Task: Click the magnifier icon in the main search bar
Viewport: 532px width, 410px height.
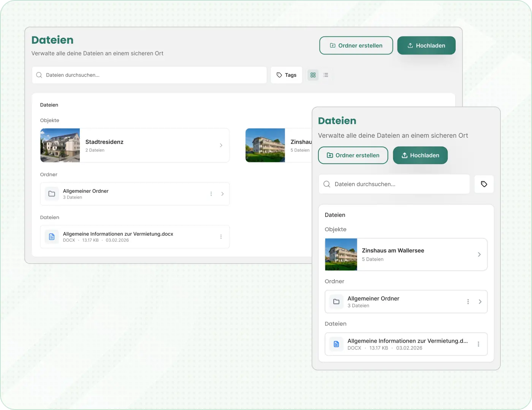Action: [39, 75]
